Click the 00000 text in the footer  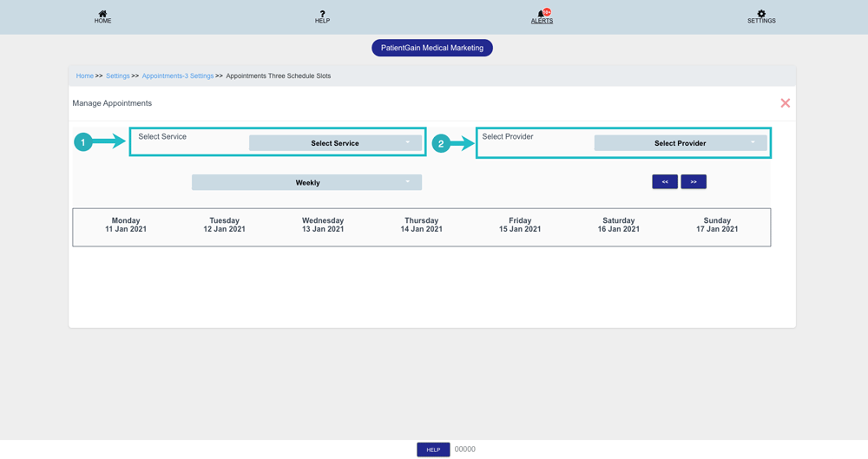[465, 449]
